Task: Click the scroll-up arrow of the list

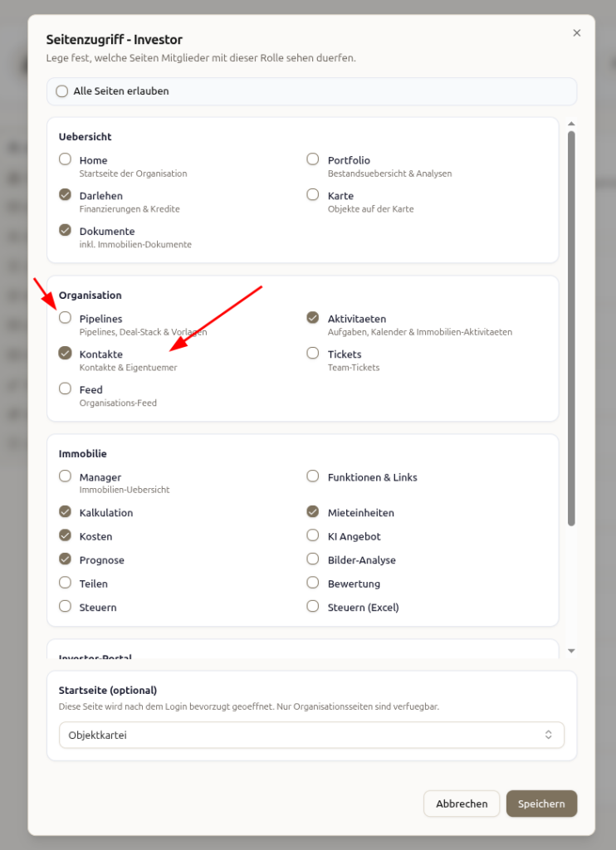Action: (571, 125)
